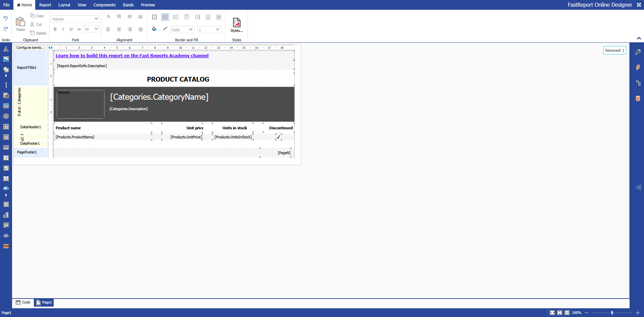This screenshot has height=317, width=644.
Task: Open the font size 10 dropdown
Action: 92,29
